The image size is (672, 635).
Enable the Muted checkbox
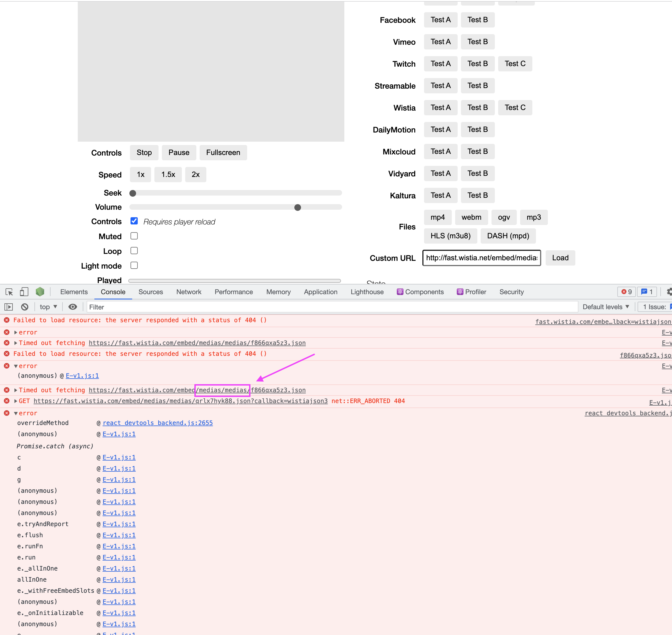tap(134, 236)
